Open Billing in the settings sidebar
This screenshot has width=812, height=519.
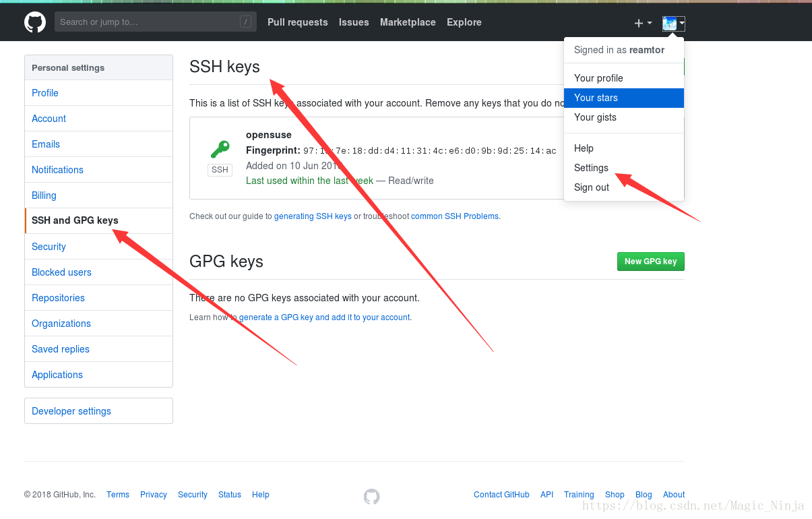pos(98,195)
